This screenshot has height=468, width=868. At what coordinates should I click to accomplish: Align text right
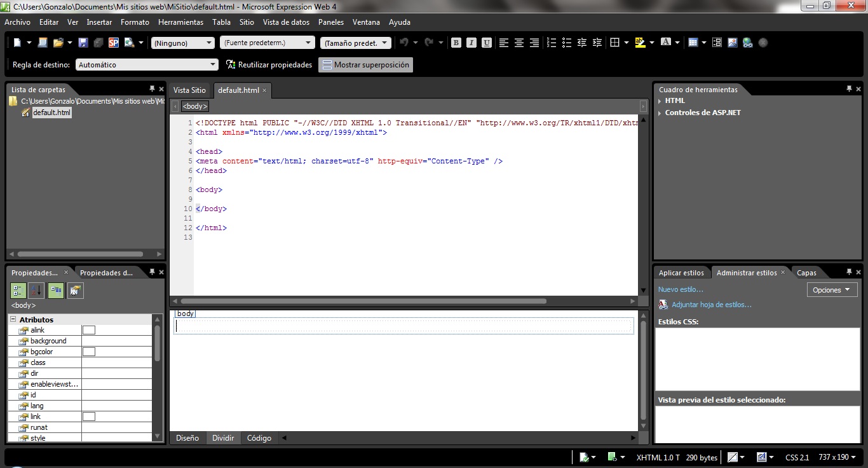[x=534, y=43]
